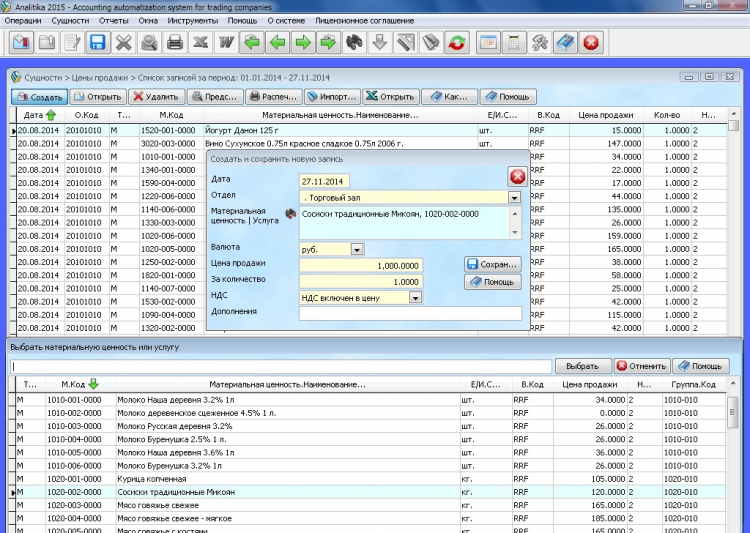Click the Создать button in list toolbar
This screenshot has width=750, height=533.
tap(39, 97)
